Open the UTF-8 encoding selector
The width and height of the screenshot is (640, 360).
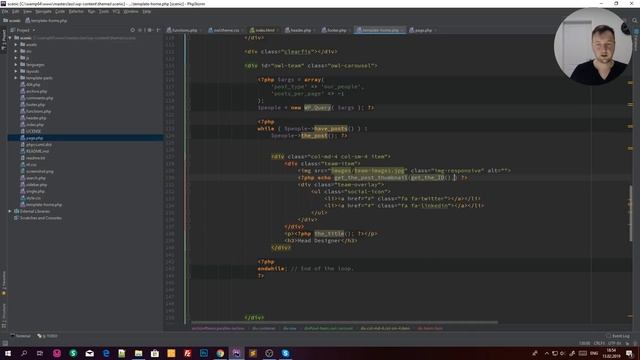point(613,344)
